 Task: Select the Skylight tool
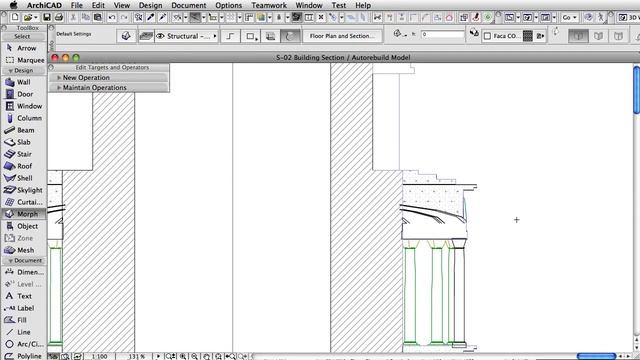(x=23, y=190)
